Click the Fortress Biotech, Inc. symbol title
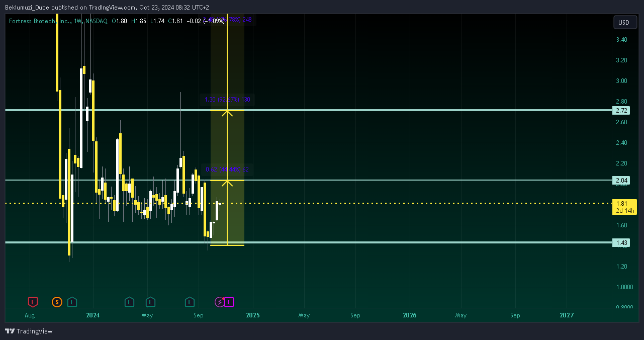This screenshot has width=644, height=340. pyautogui.click(x=39, y=21)
